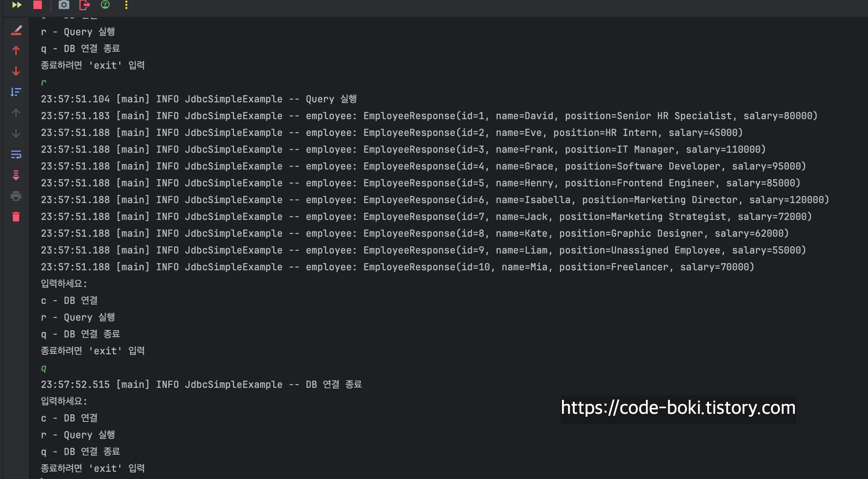Click the blue sort lines icon
The image size is (868, 479).
(x=16, y=92)
